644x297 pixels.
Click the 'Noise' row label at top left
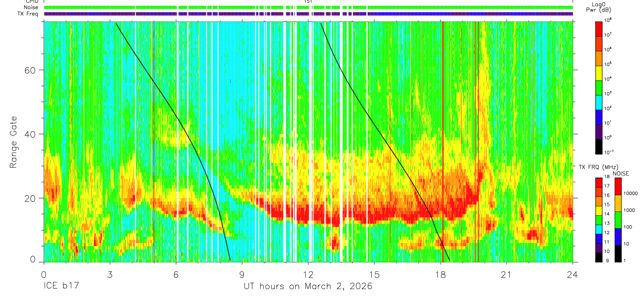pos(31,7)
